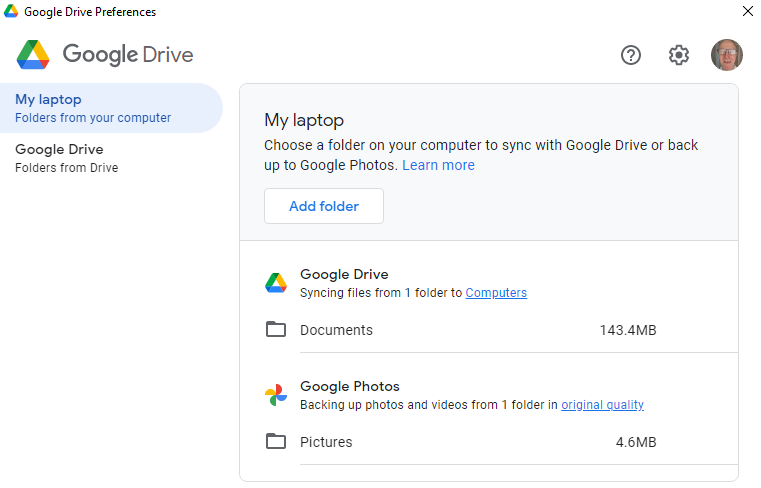Open the Help question mark icon
This screenshot has height=488, width=761.
[x=630, y=55]
